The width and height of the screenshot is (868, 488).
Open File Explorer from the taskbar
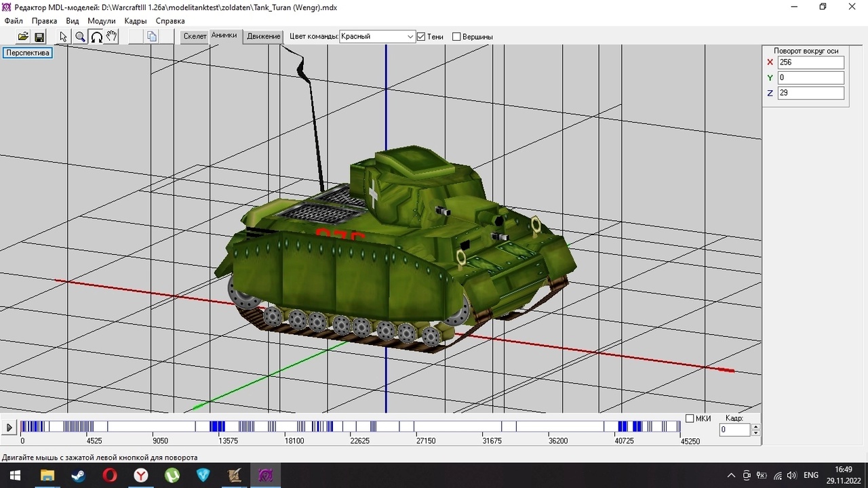[47, 475]
